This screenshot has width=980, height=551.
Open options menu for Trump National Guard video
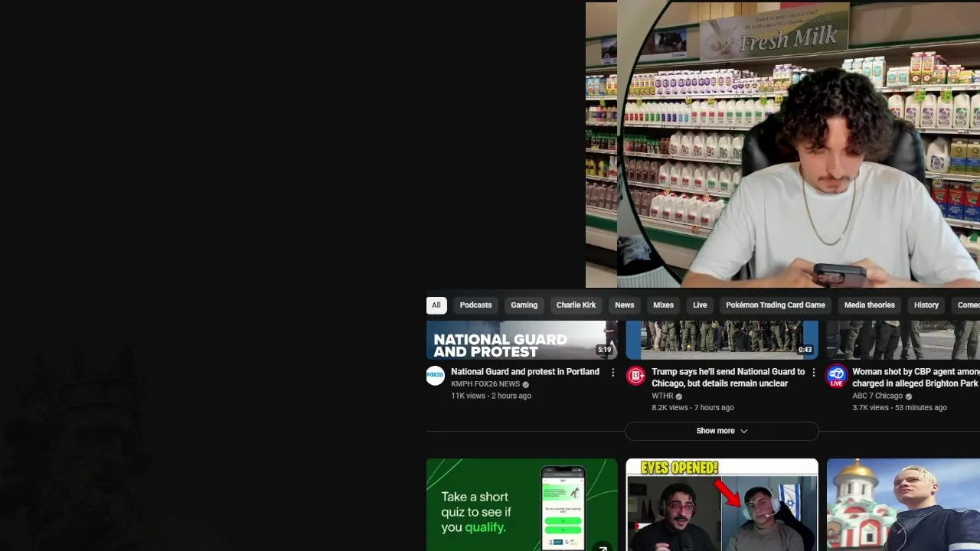pos(813,372)
